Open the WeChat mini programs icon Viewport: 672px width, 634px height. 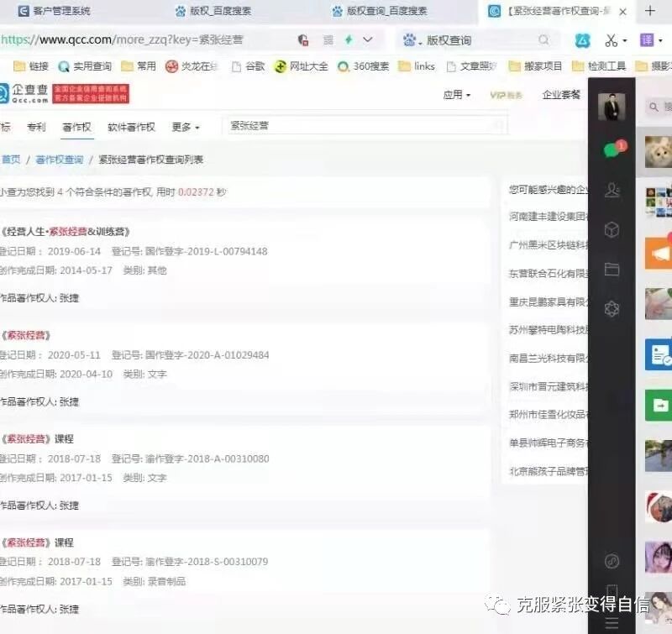coord(612,561)
